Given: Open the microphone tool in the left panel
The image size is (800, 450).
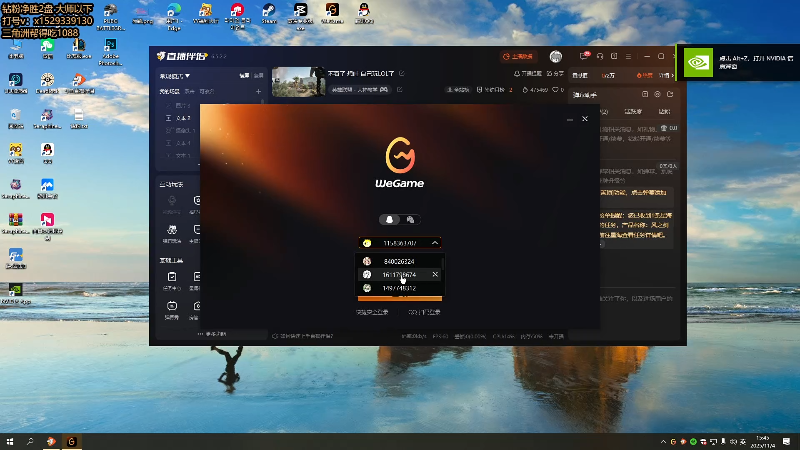Looking at the screenshot, I should tap(172, 204).
